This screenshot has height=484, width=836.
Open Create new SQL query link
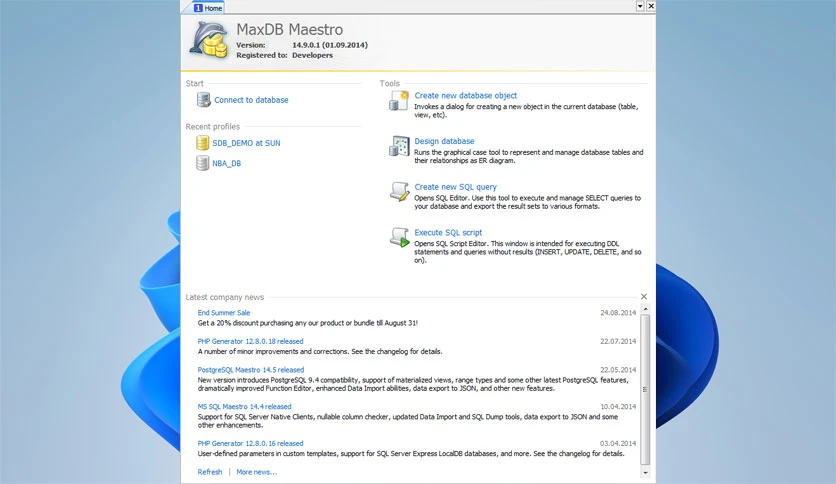pos(455,187)
